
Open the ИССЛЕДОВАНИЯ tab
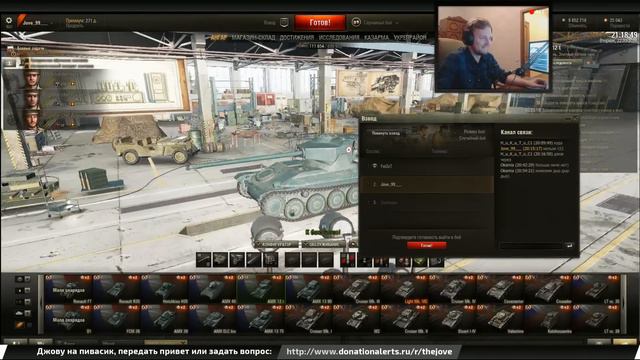(x=339, y=38)
